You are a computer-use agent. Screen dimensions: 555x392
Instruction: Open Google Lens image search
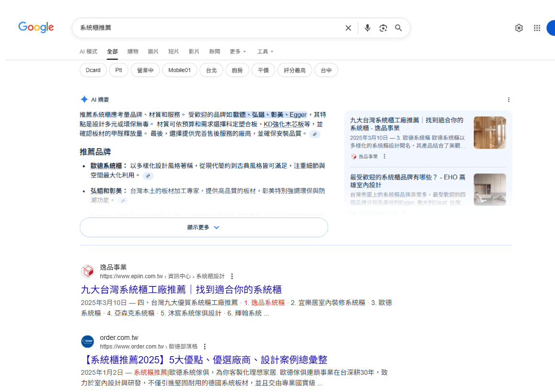click(383, 28)
